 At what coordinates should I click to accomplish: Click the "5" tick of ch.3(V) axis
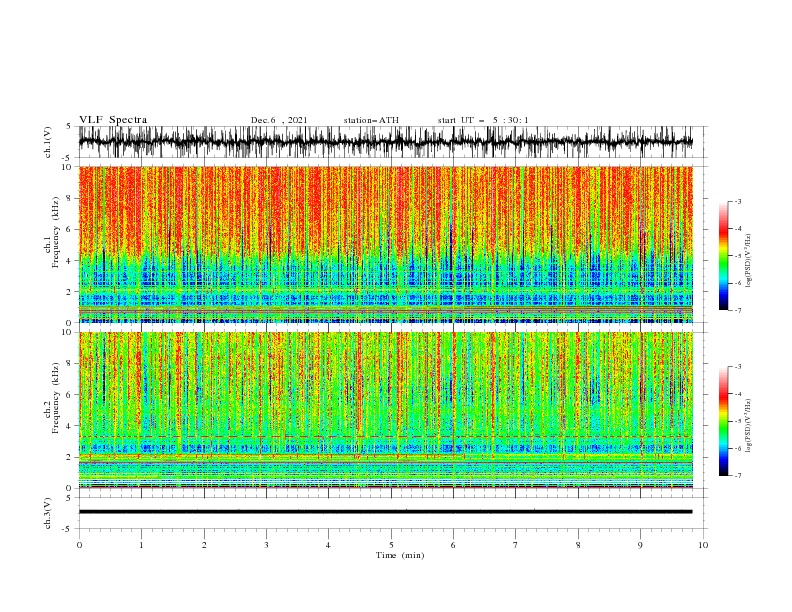pyautogui.click(x=69, y=497)
